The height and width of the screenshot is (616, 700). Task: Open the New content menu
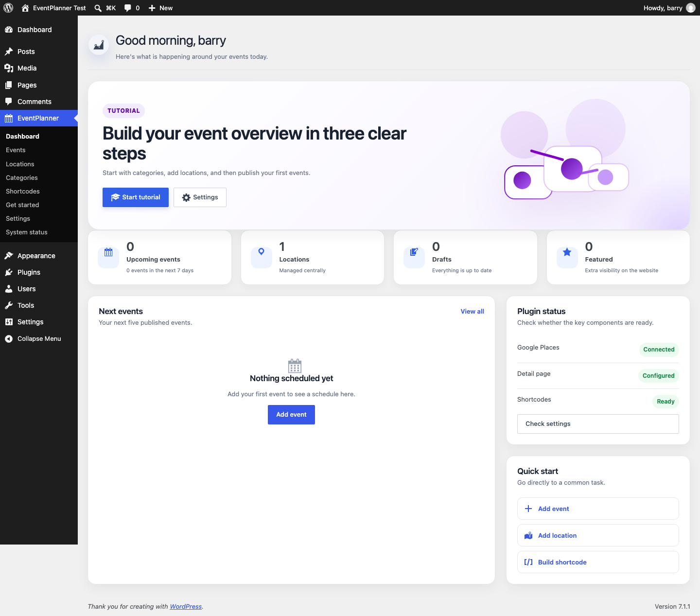160,8
